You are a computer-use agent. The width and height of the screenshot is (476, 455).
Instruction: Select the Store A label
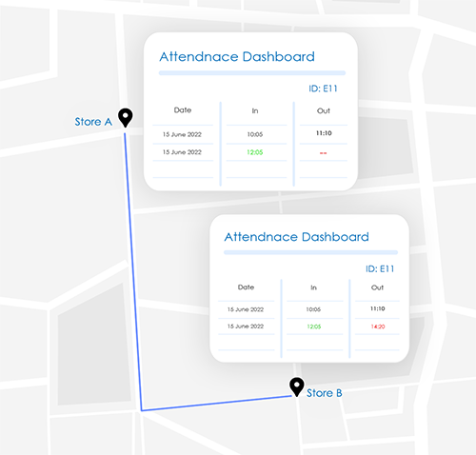tap(93, 122)
